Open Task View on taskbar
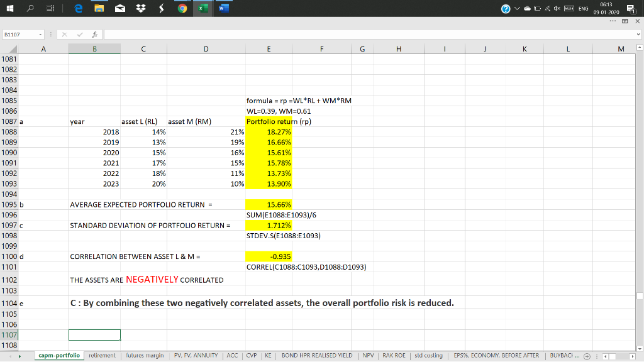 click(50, 8)
